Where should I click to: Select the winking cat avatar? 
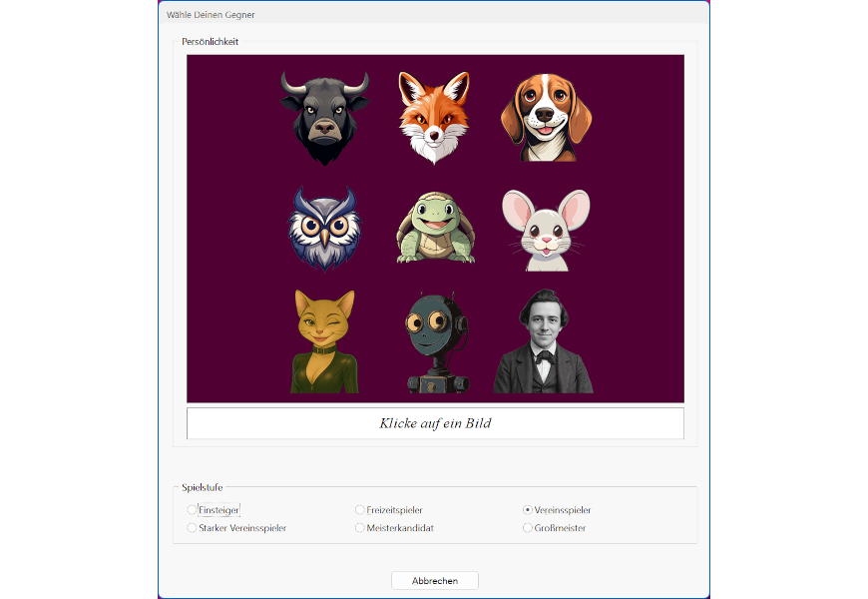click(324, 341)
